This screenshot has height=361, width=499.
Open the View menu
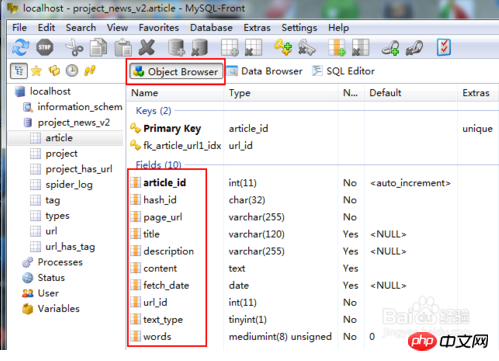(x=117, y=28)
